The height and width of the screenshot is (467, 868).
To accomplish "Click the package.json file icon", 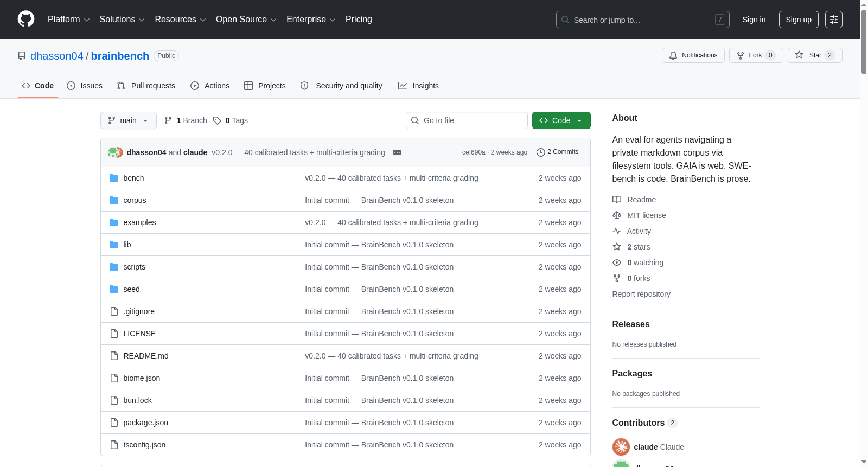I will pyautogui.click(x=114, y=423).
